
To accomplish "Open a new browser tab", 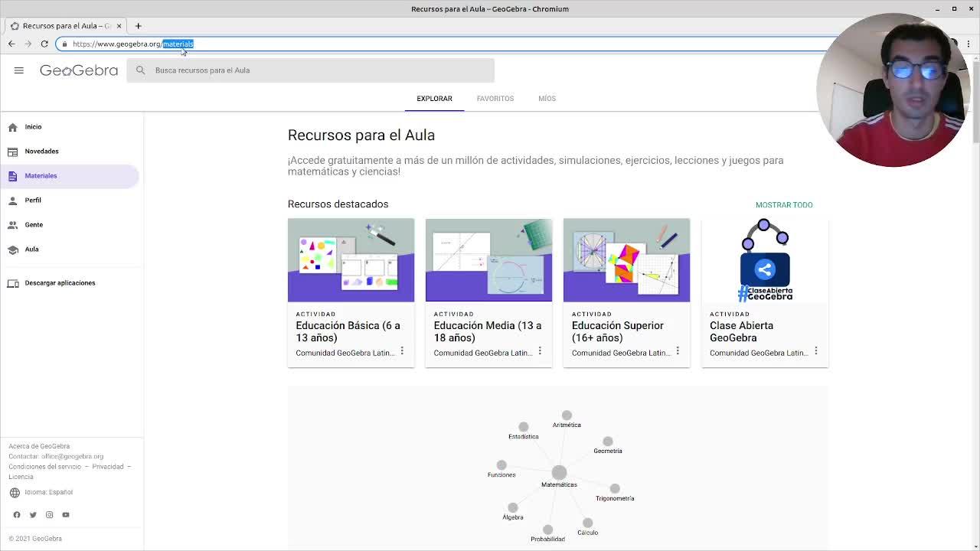I will [x=139, y=26].
